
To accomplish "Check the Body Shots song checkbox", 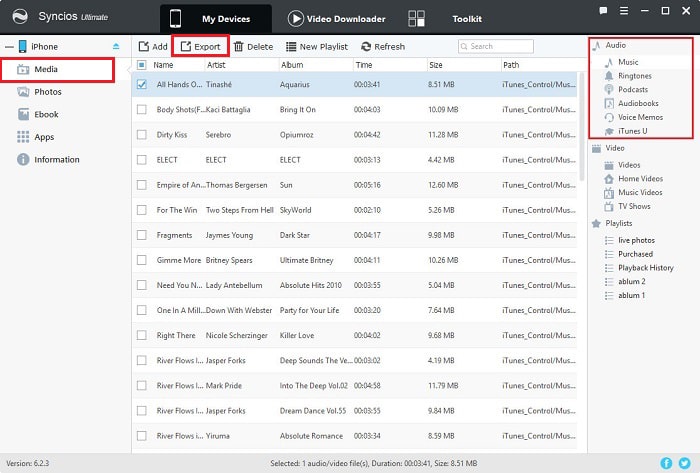I will point(142,109).
